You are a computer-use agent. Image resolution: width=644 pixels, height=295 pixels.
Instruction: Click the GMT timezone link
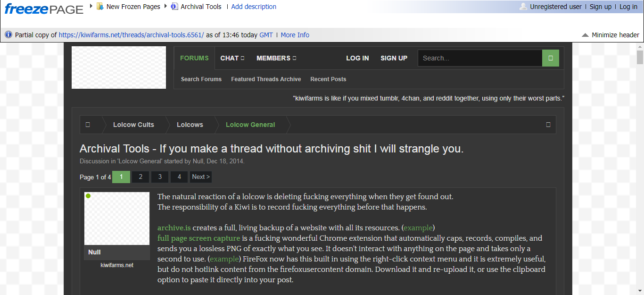pos(266,35)
